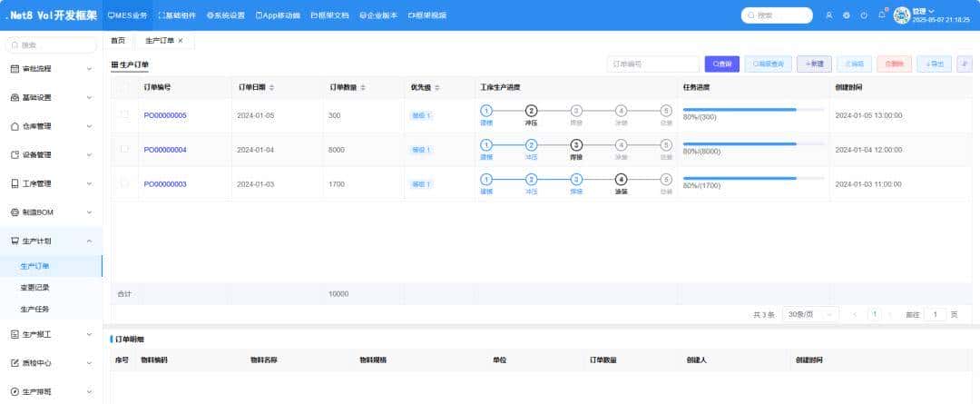Click the 审批流程 calendar icon in sidebar

pos(15,69)
